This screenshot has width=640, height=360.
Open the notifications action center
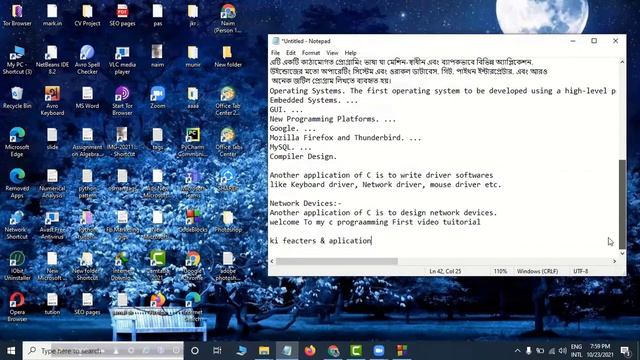pos(624,351)
